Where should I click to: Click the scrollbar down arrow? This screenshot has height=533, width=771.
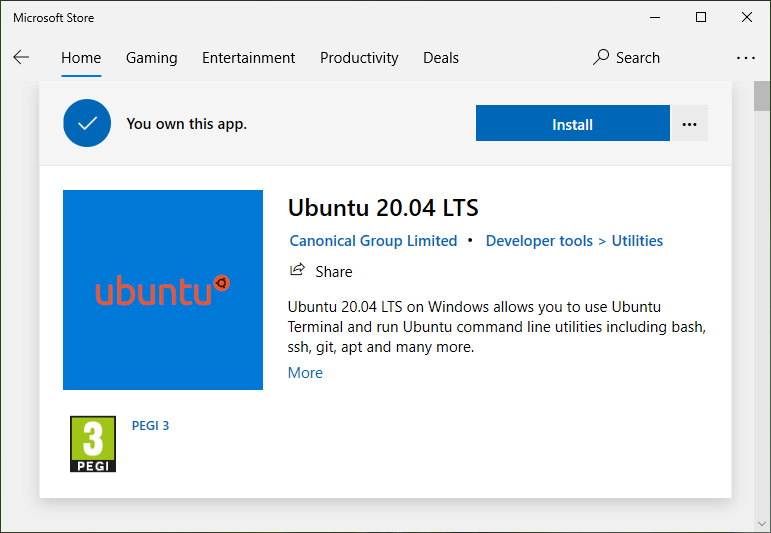(x=762, y=523)
